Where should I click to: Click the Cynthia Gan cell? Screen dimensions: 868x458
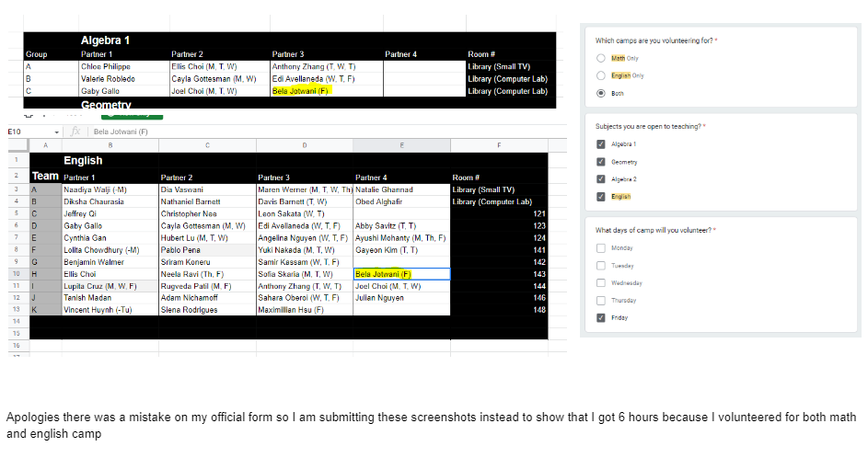pyautogui.click(x=110, y=238)
